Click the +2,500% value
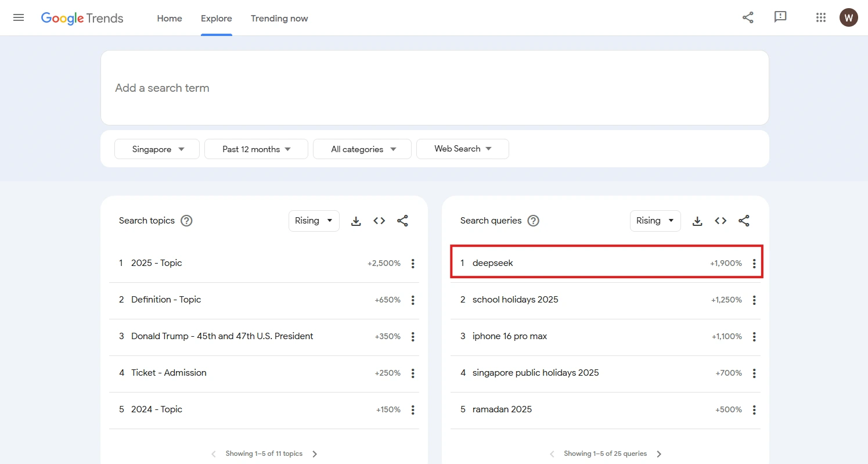Screen dimensions: 868x464 point(384,264)
